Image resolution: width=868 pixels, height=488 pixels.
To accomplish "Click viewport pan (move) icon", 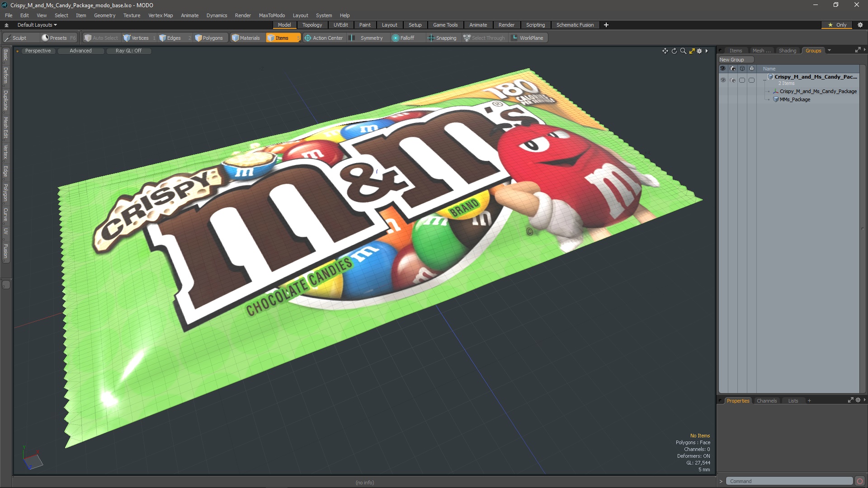I will coord(665,51).
